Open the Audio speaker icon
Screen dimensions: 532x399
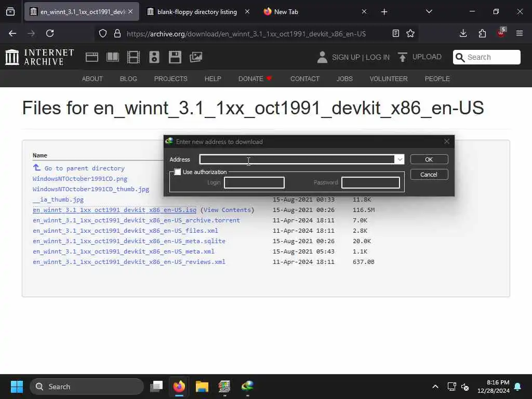coord(154,57)
